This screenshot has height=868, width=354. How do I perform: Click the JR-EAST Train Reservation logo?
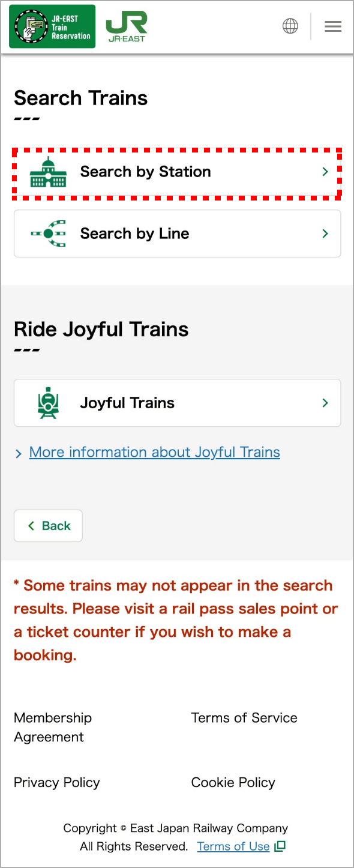52,26
